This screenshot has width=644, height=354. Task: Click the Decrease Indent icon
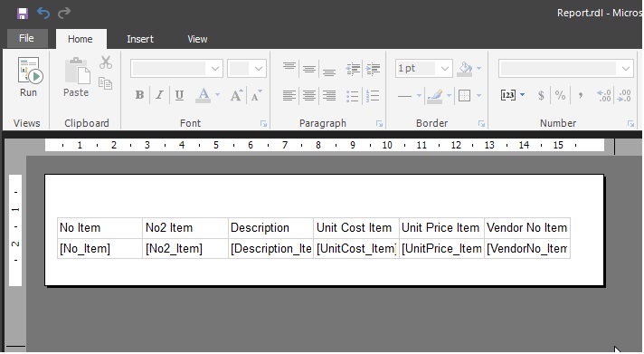353,69
